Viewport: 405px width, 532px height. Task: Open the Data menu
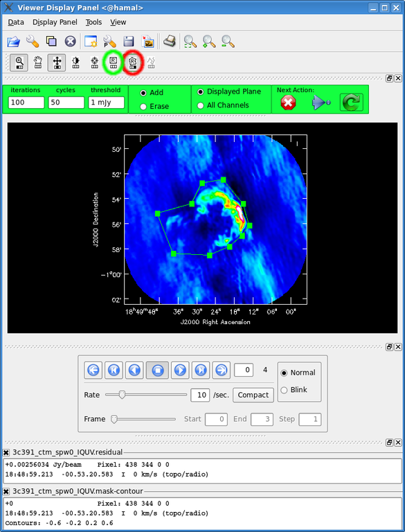tap(16, 22)
